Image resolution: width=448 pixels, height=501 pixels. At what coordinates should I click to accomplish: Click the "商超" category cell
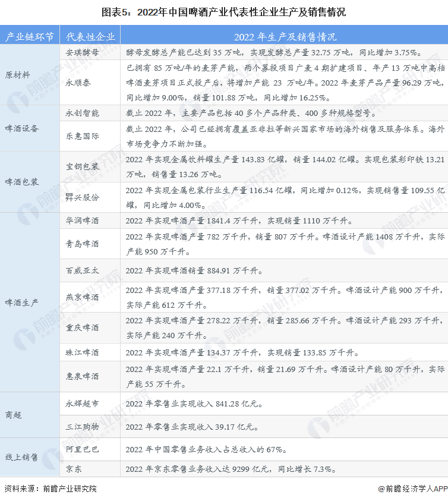coord(14,414)
